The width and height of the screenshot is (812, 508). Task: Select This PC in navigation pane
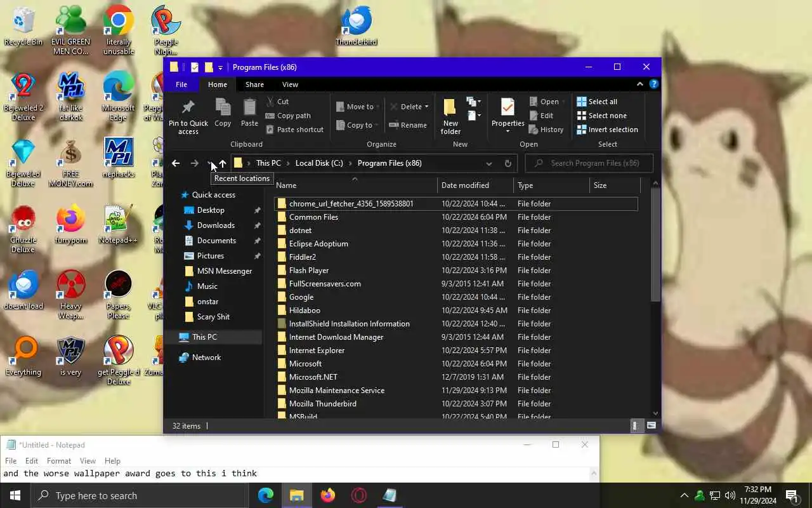(204, 337)
